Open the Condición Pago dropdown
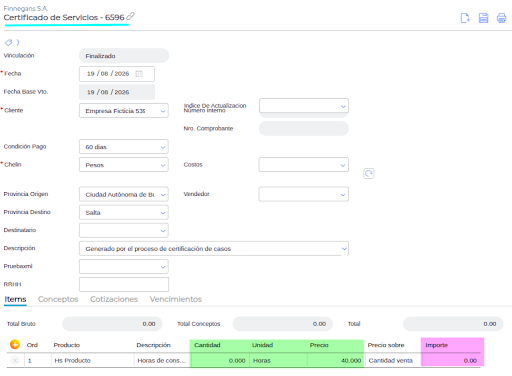Screen dimensions: 512x376 (x=124, y=147)
